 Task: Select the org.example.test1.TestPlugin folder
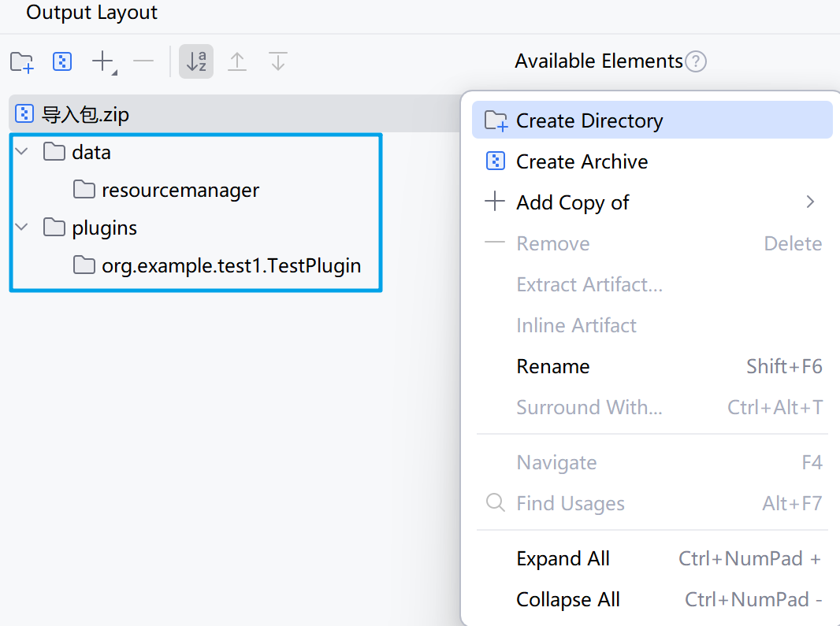pyautogui.click(x=231, y=265)
